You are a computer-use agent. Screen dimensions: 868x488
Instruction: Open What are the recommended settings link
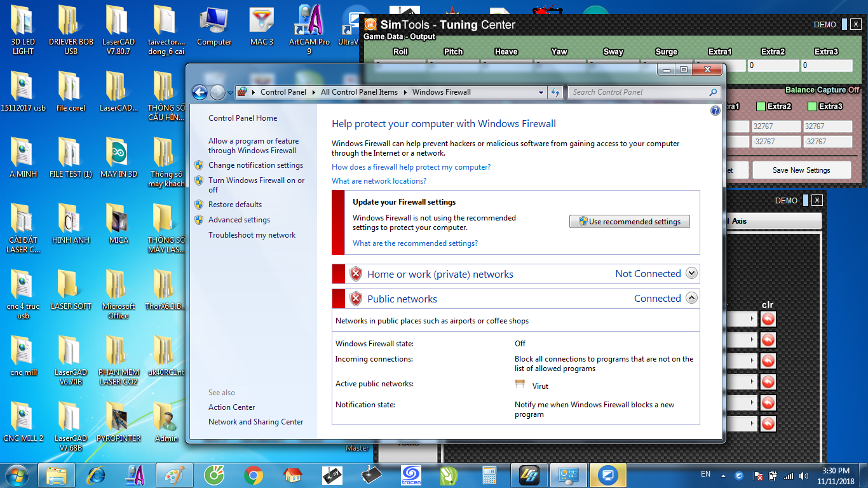(x=415, y=243)
